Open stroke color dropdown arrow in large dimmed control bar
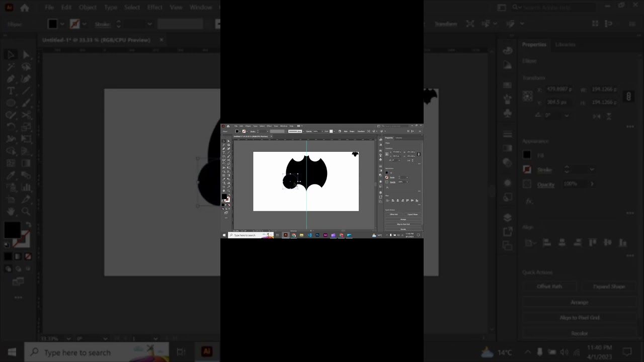The image size is (644, 362). coord(84,24)
